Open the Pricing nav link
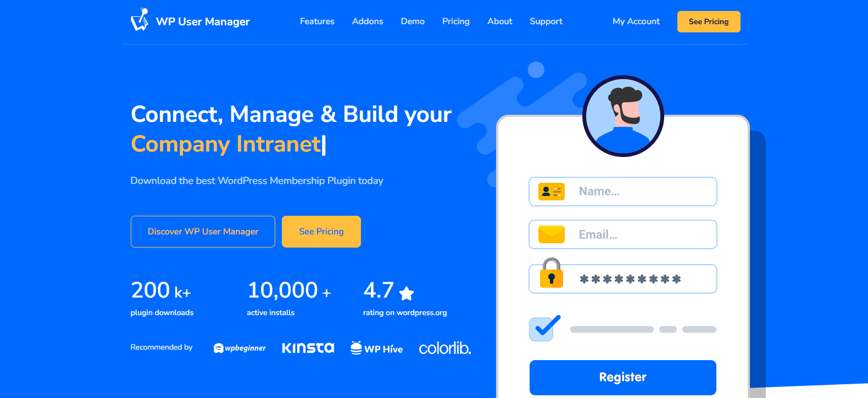This screenshot has height=398, width=868. (x=456, y=21)
